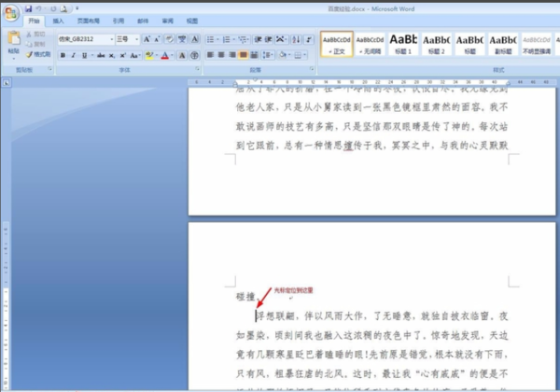Viewport: 560px width, 392px height.
Task: Align paragraph text to the left
Action: [210, 55]
